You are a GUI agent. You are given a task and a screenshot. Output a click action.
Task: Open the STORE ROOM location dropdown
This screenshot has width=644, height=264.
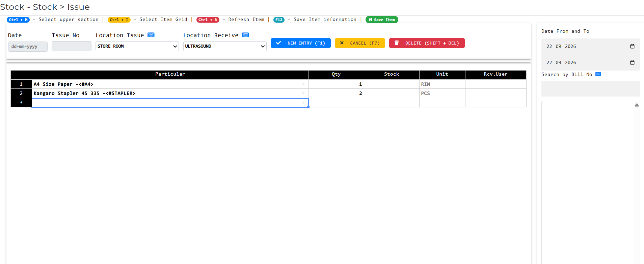137,46
